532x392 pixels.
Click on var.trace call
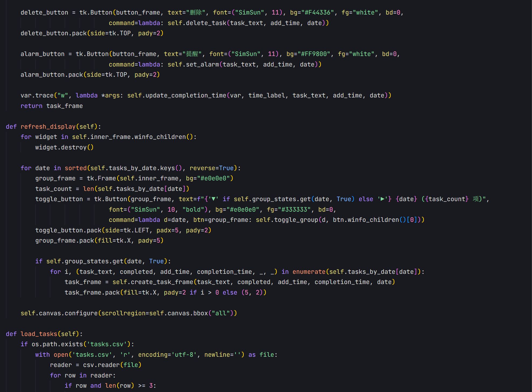(x=37, y=95)
